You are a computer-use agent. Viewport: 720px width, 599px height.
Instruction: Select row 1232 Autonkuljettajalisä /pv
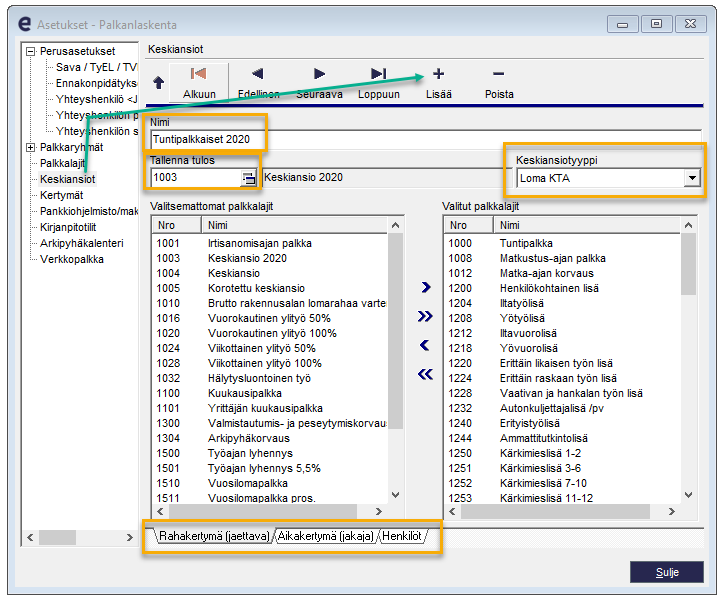click(562, 408)
